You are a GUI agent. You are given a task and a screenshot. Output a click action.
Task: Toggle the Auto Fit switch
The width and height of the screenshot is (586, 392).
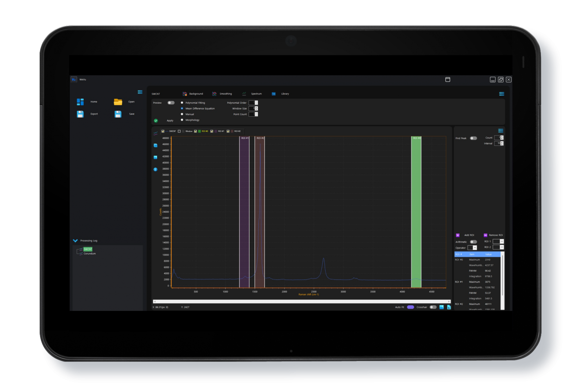[x=411, y=307]
